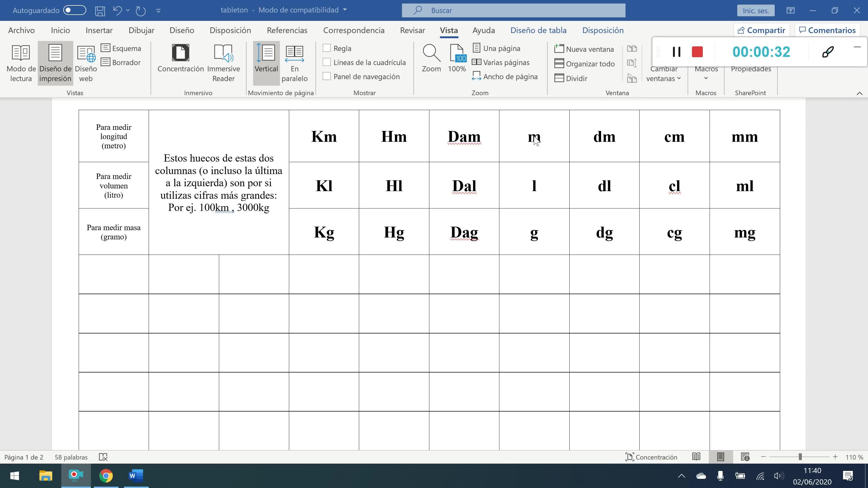Viewport: 868px width, 488px height.
Task: Switch to the Insertar tab
Action: pos(99,30)
